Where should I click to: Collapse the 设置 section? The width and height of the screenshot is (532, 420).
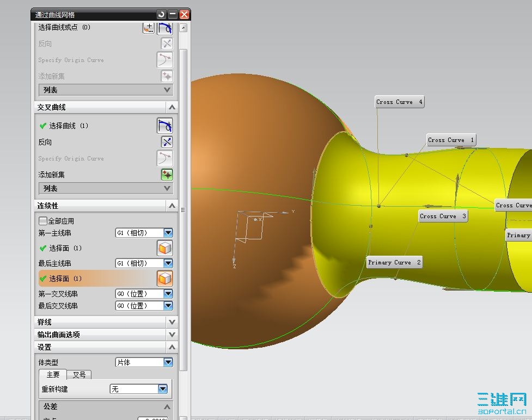pos(172,347)
